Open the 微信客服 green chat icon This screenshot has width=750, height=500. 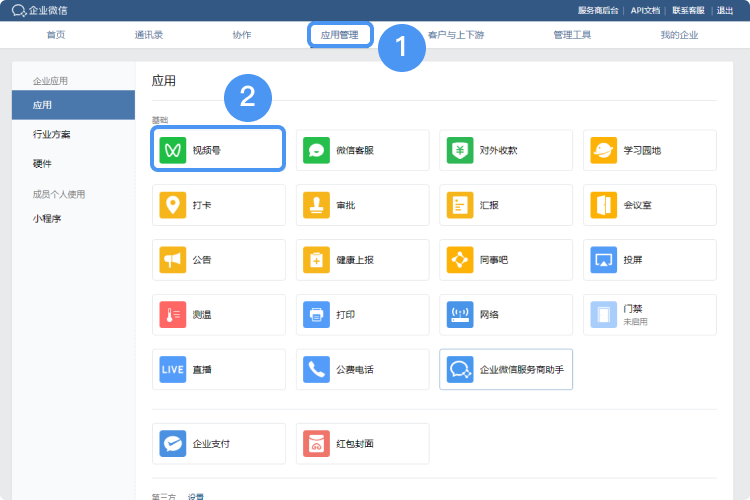point(317,150)
